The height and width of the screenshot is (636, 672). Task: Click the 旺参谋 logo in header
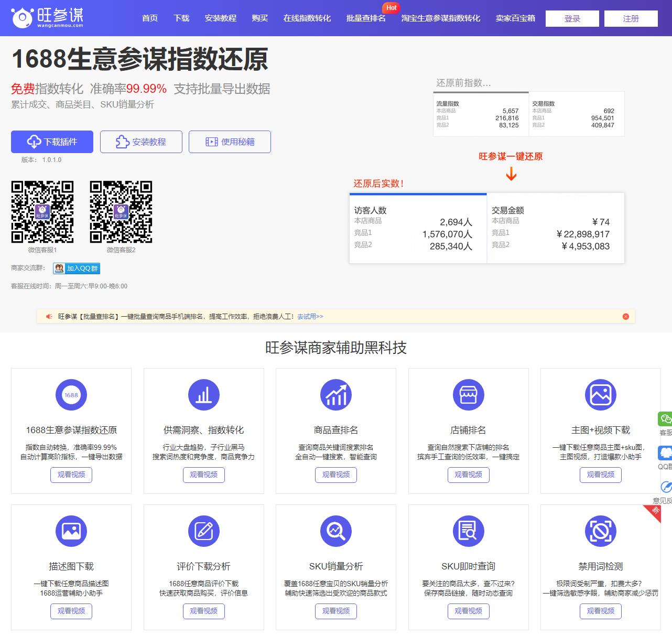tap(47, 18)
